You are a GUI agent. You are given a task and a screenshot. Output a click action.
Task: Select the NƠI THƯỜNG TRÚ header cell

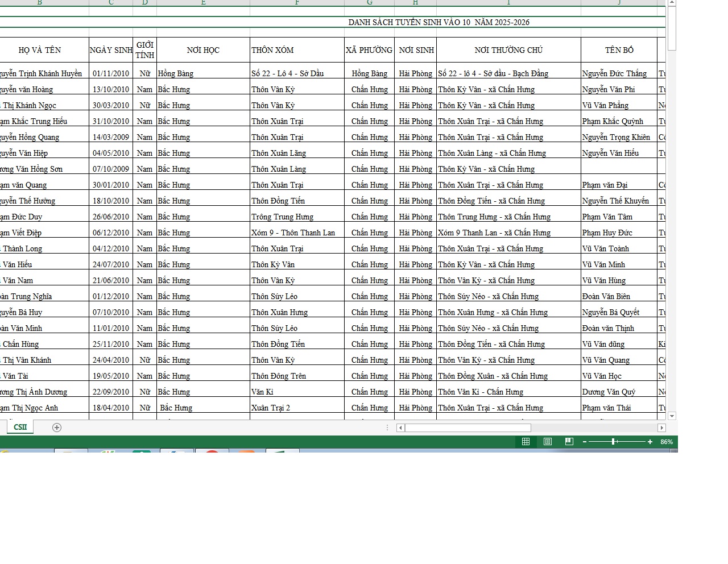click(x=508, y=50)
